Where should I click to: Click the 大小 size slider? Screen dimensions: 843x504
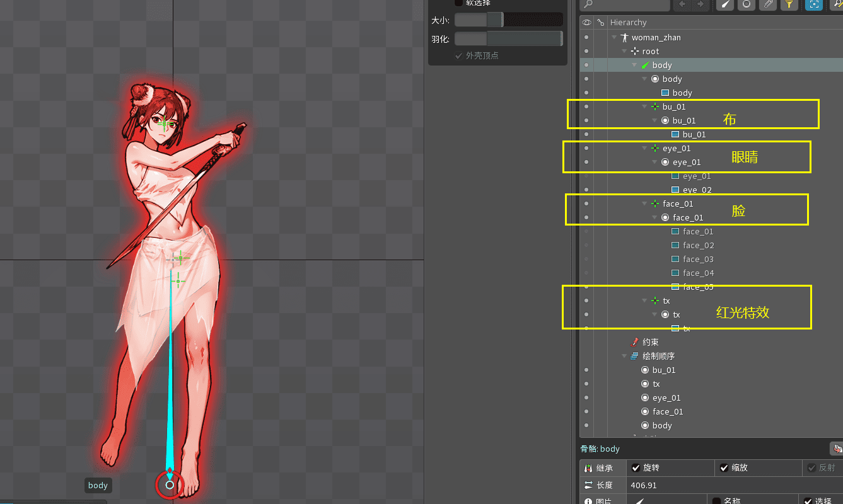[x=508, y=20]
